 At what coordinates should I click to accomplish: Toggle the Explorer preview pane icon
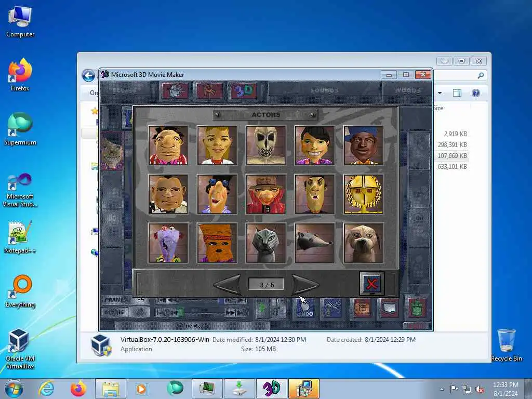pyautogui.click(x=457, y=93)
